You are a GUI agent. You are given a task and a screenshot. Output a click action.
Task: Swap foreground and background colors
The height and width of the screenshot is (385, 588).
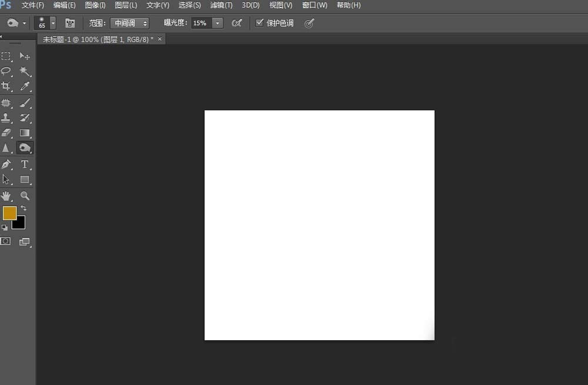(24, 208)
